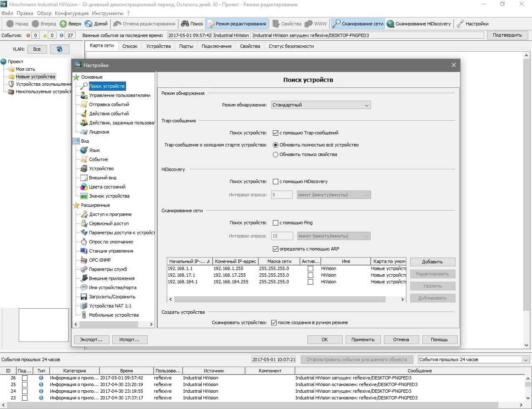This screenshot has height=409, width=532.
Task: Open Настройки wrench toolbar icon
Action: click(x=460, y=24)
